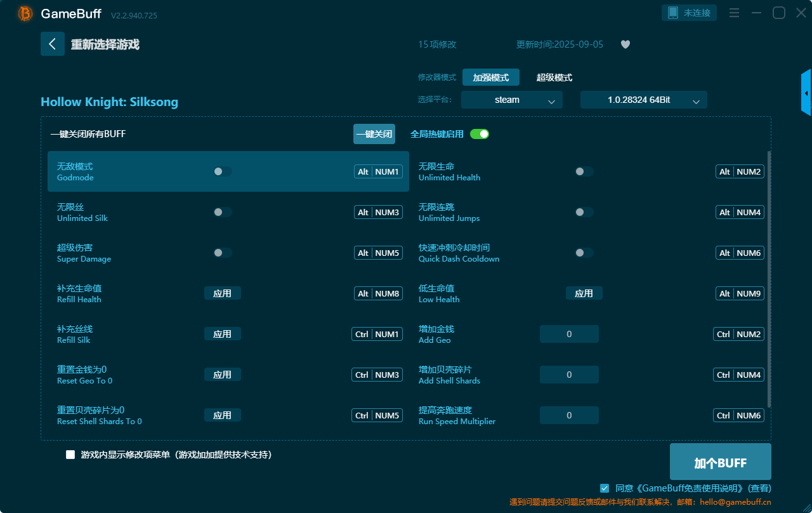The width and height of the screenshot is (812, 513).
Task: Click the Godmode cheat row label
Action: tap(75, 171)
